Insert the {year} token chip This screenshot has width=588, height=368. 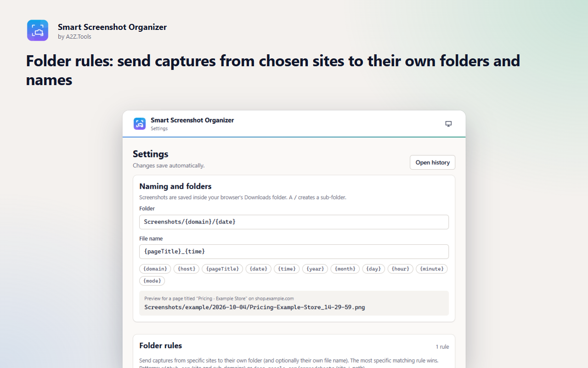pos(315,269)
